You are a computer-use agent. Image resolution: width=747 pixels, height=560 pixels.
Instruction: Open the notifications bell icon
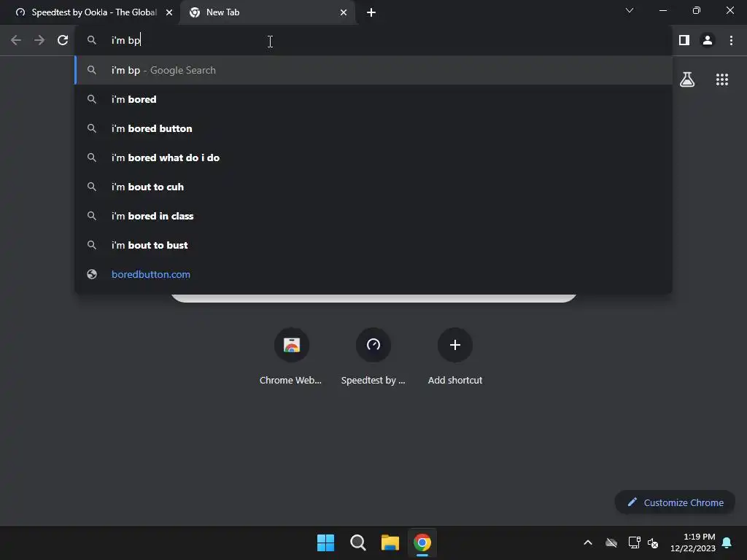click(727, 542)
